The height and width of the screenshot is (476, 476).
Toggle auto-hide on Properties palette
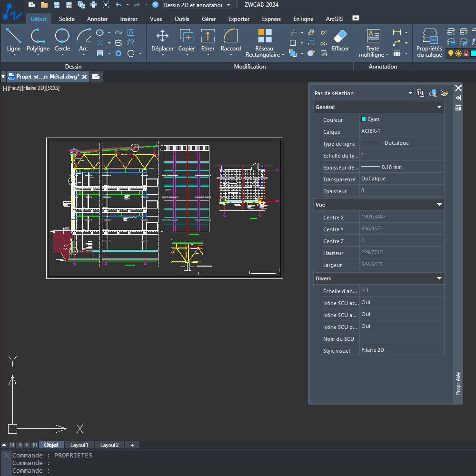458,98
